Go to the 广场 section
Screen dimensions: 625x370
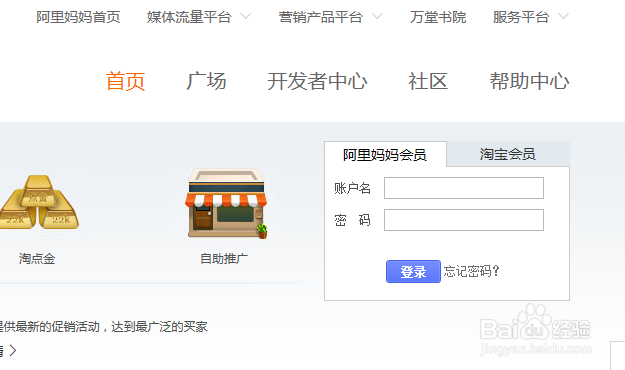click(x=206, y=81)
